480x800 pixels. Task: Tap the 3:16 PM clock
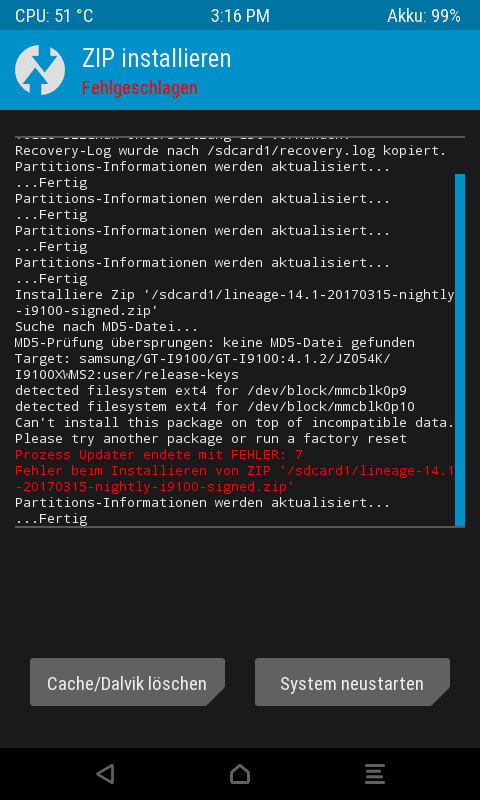coord(240,16)
